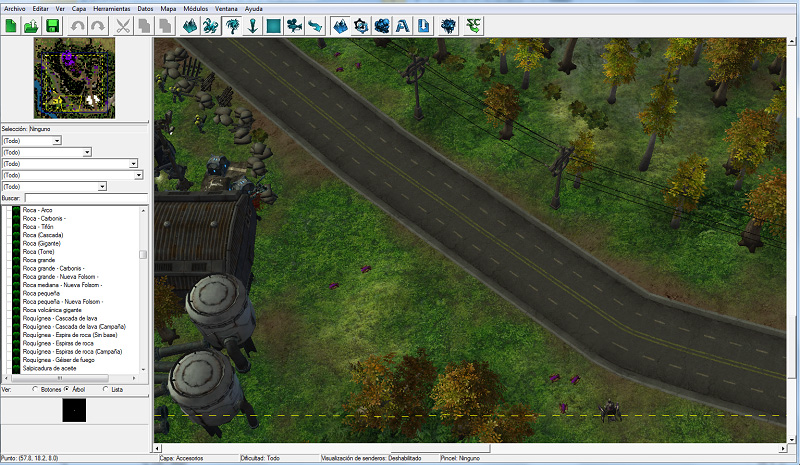Switch to the Regions layer square icon
Viewport: 800px width, 465px height.
273,26
